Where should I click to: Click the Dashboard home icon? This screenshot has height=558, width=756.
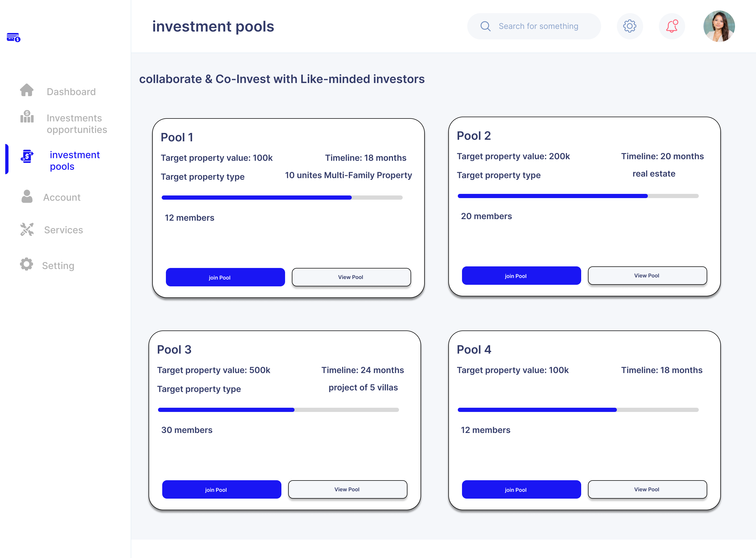click(x=27, y=90)
